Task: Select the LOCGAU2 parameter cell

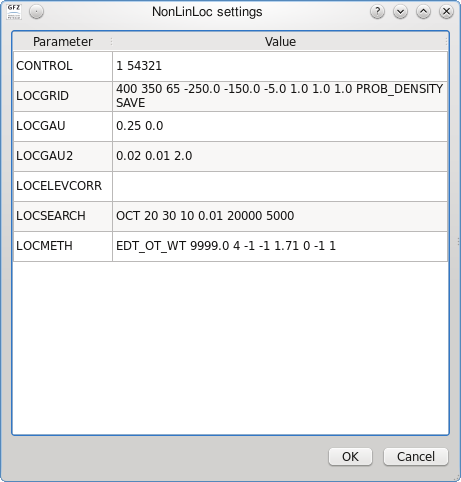Action: [63, 156]
